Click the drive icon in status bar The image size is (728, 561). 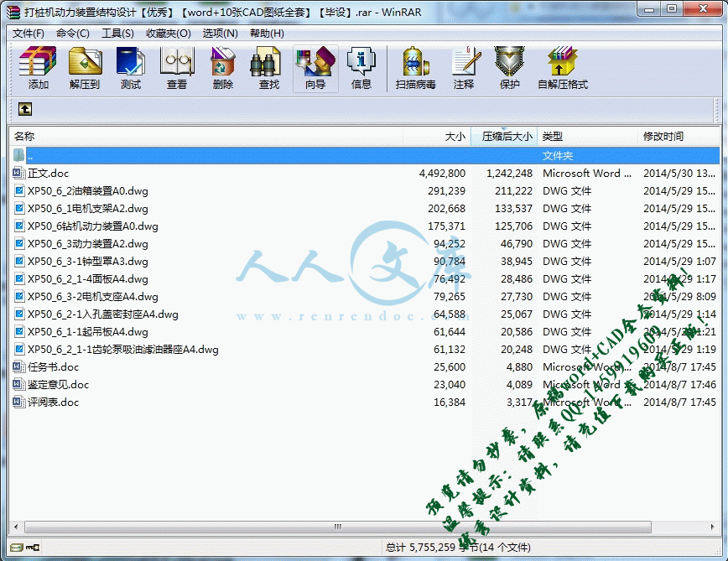16,548
